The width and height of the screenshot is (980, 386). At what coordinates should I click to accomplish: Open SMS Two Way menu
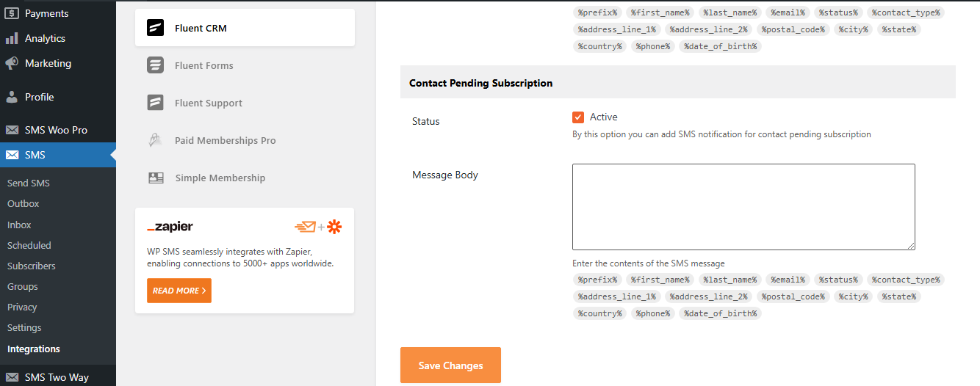tap(58, 377)
